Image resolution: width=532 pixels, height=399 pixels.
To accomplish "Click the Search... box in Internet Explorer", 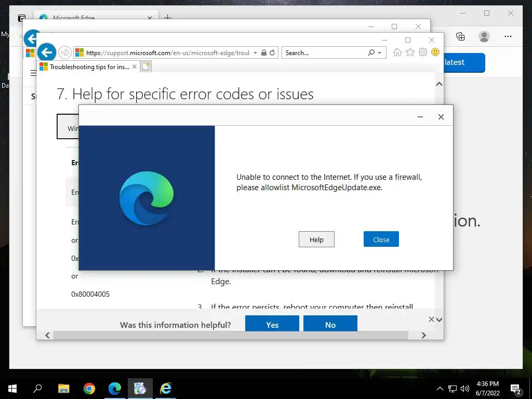I will point(324,52).
